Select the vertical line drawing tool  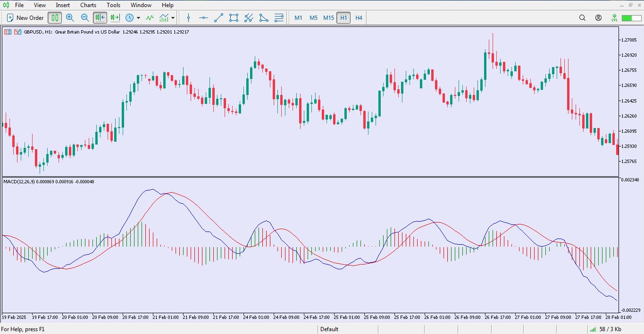click(x=188, y=18)
